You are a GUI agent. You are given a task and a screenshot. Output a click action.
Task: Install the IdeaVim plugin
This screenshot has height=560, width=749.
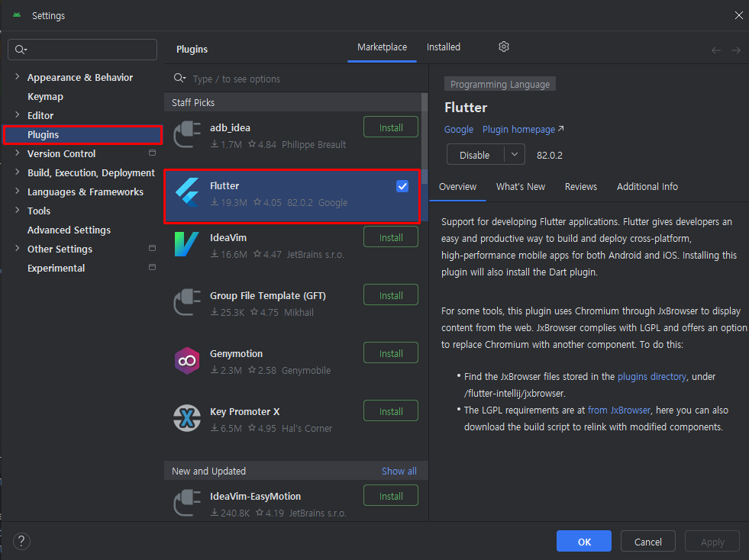click(x=391, y=237)
